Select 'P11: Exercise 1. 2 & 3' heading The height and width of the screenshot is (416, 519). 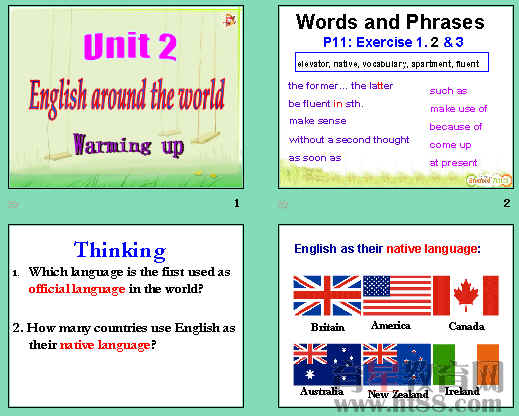click(393, 42)
